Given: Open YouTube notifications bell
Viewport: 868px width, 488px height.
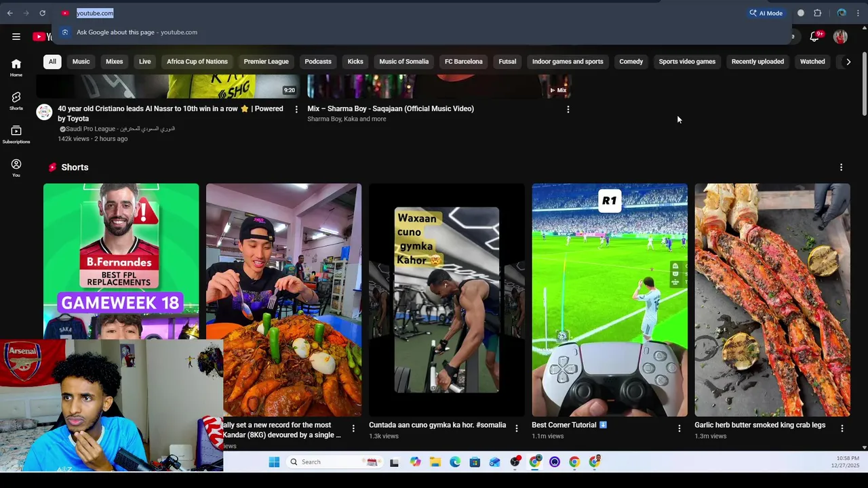Looking at the screenshot, I should [815, 37].
